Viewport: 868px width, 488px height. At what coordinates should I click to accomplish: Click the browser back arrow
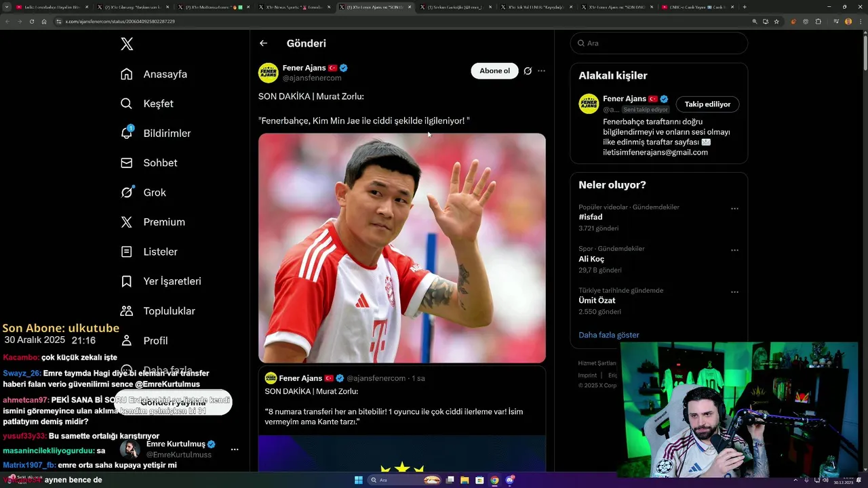tap(7, 22)
